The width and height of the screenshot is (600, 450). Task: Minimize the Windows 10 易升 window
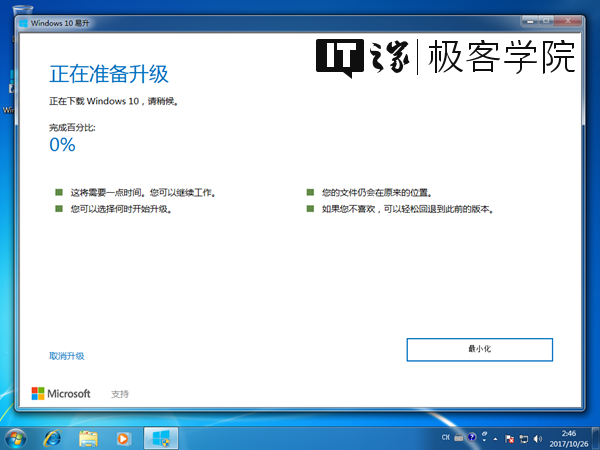click(530, 21)
